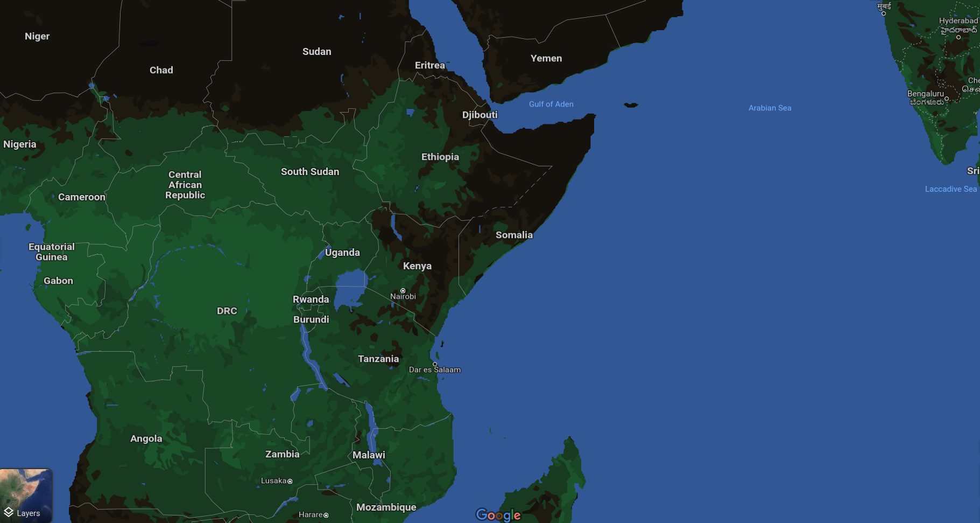The height and width of the screenshot is (523, 980).
Task: Click the Bengaluru city marker
Action: 947,99
